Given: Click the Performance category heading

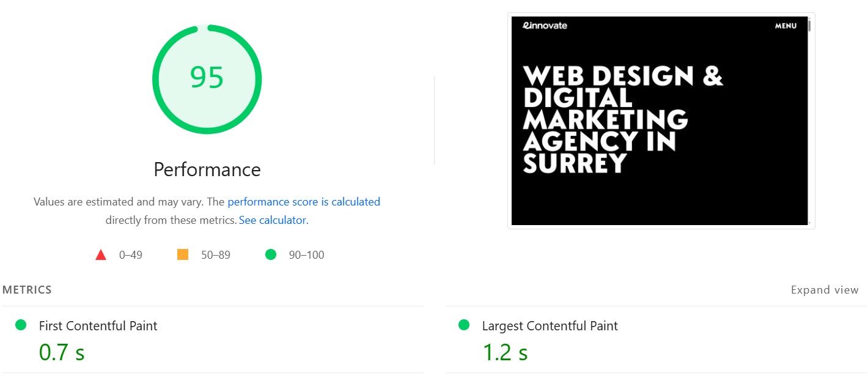Looking at the screenshot, I should [207, 169].
